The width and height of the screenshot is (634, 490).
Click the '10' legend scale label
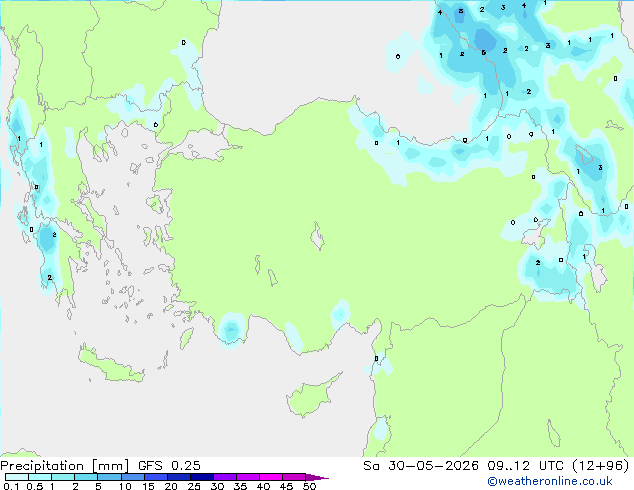(125, 486)
